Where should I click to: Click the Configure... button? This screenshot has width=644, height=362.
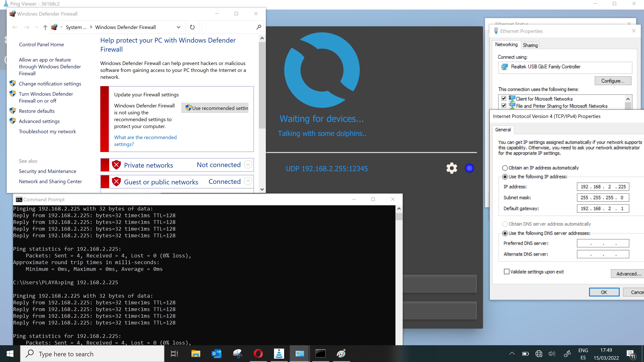tap(613, 81)
